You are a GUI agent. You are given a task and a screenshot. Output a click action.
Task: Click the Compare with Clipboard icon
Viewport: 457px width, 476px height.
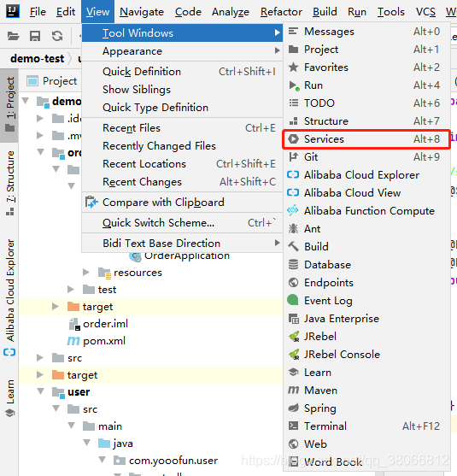[91, 203]
